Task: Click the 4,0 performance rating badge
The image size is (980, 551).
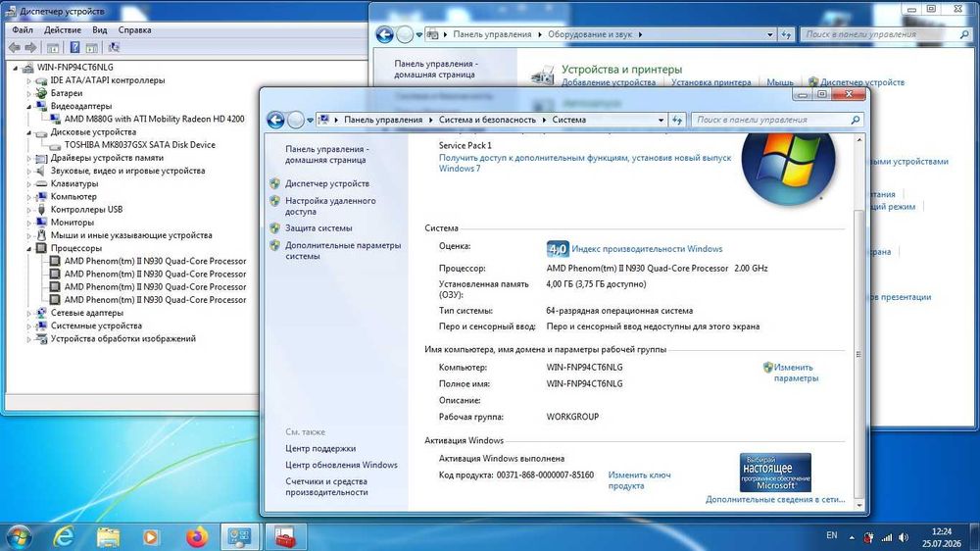Action: 558,249
